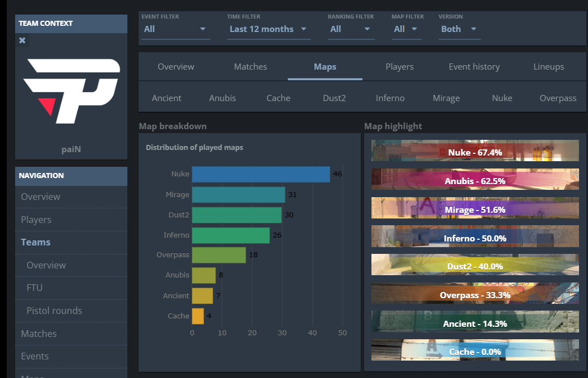Screen dimensions: 588x378
Task: Click the paiN team logo
Action: tap(71, 91)
